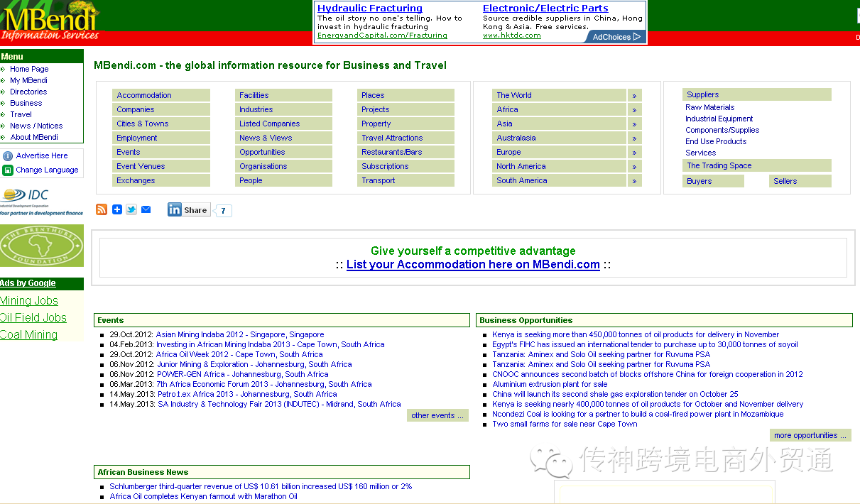
Task: Click the Companies category link
Action: (x=135, y=109)
